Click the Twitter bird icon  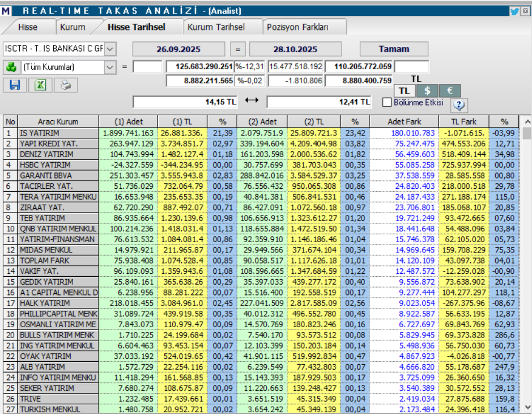514,11
